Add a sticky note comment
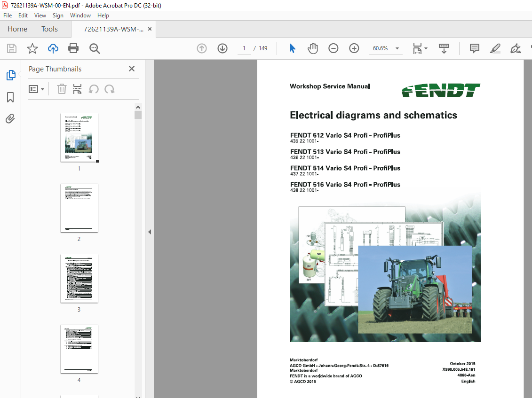 [x=474, y=48]
